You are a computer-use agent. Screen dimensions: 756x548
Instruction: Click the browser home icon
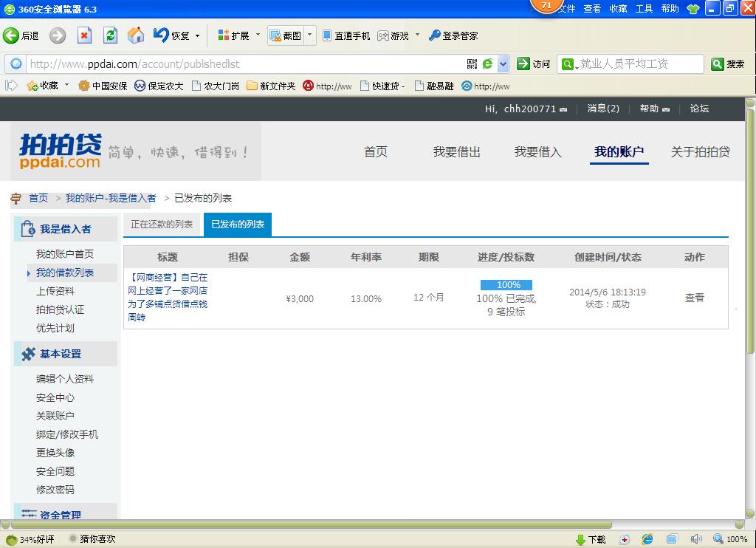(x=136, y=35)
